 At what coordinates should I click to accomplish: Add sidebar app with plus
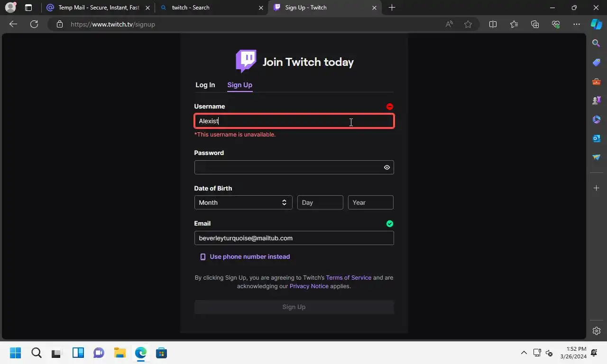pyautogui.click(x=597, y=188)
